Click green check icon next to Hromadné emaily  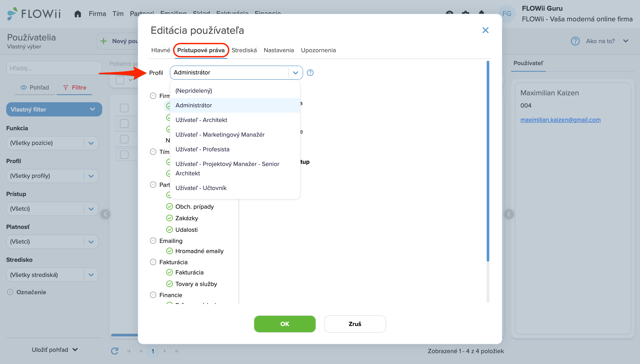[x=170, y=251]
